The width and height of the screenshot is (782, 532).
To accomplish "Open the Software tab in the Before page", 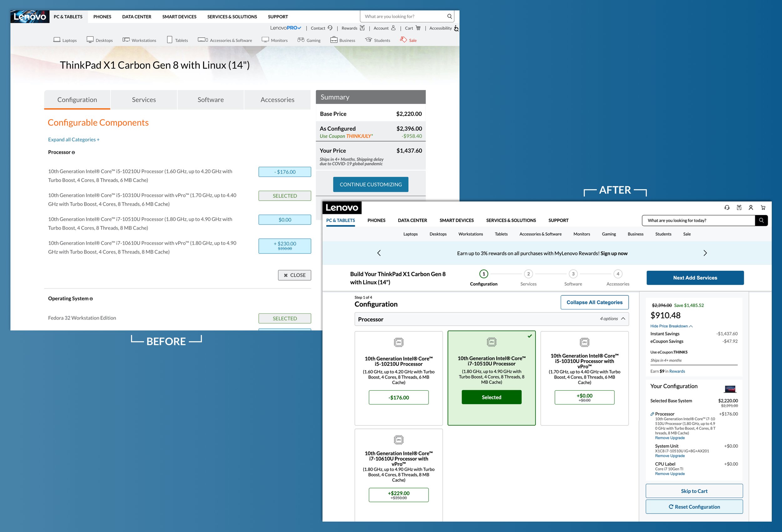I will click(211, 99).
